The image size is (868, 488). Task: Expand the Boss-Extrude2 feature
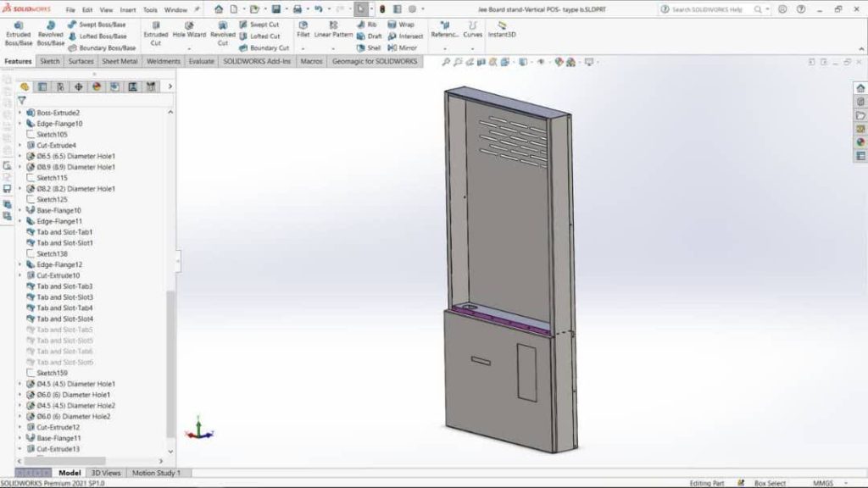tap(20, 113)
